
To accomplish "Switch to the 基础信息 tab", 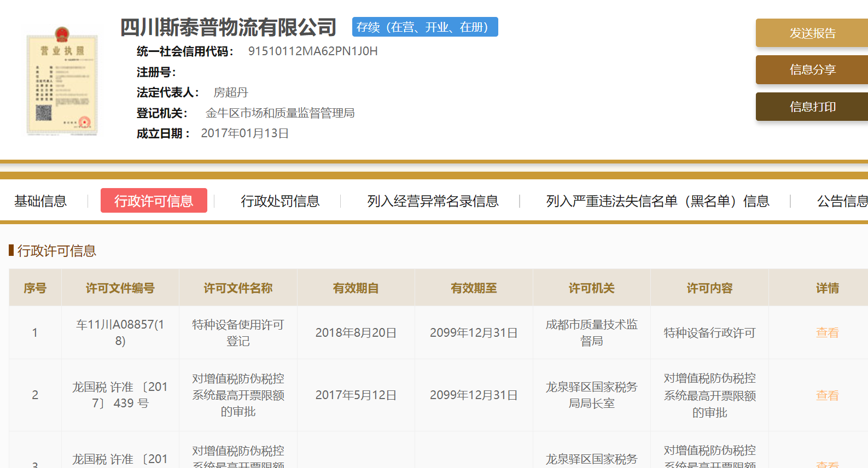I will click(40, 201).
